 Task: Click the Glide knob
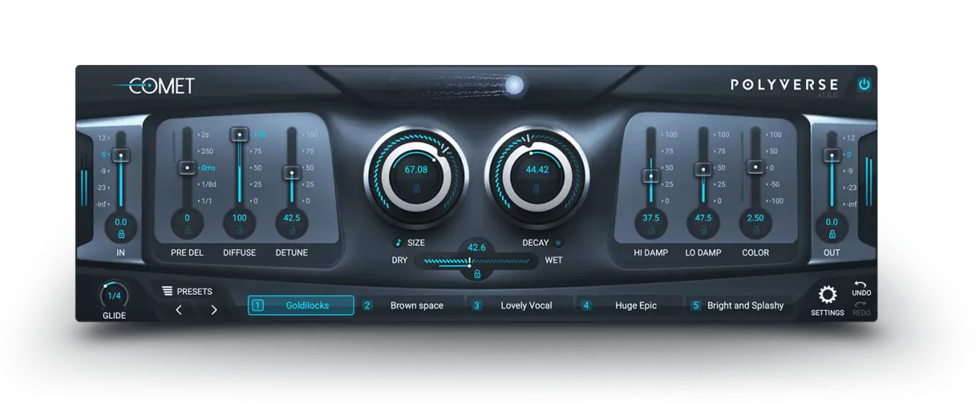click(114, 296)
